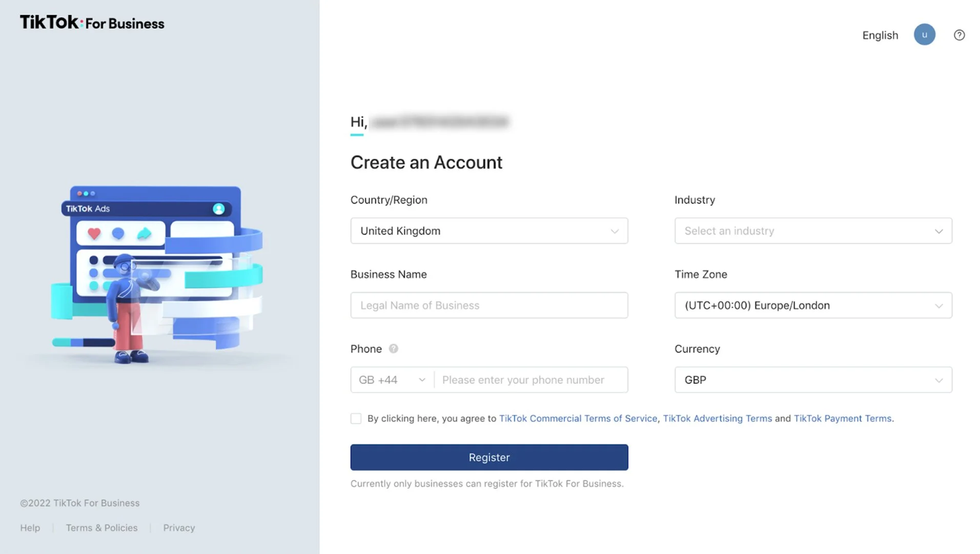Image resolution: width=980 pixels, height=554 pixels.
Task: Click the phone number input field
Action: [530, 380]
